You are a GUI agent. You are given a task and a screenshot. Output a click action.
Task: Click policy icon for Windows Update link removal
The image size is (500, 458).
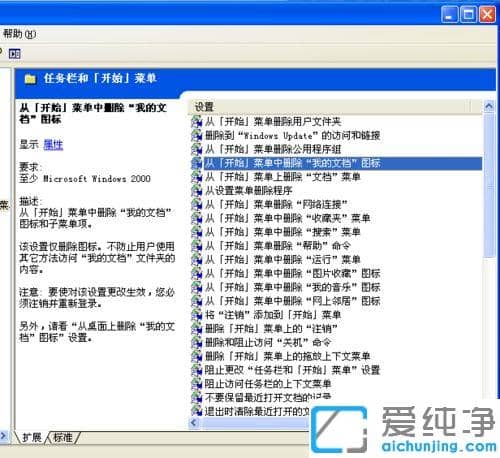click(x=197, y=135)
